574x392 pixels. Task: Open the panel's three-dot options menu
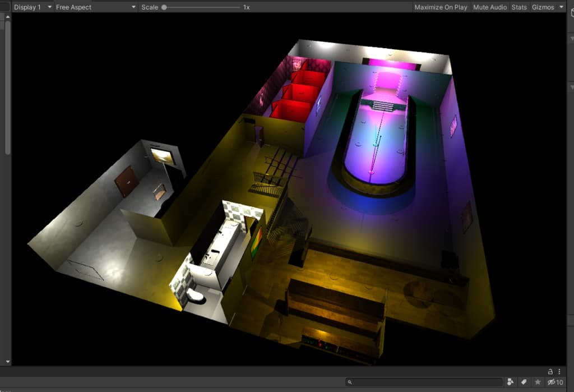(559, 371)
